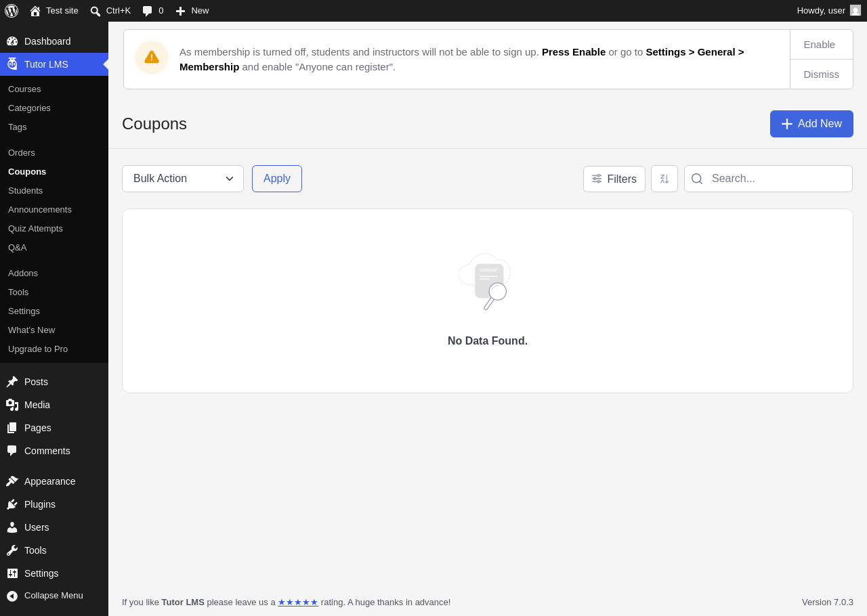Click the No Data Found. message
Image resolution: width=867 pixels, height=616 pixels.
[488, 341]
